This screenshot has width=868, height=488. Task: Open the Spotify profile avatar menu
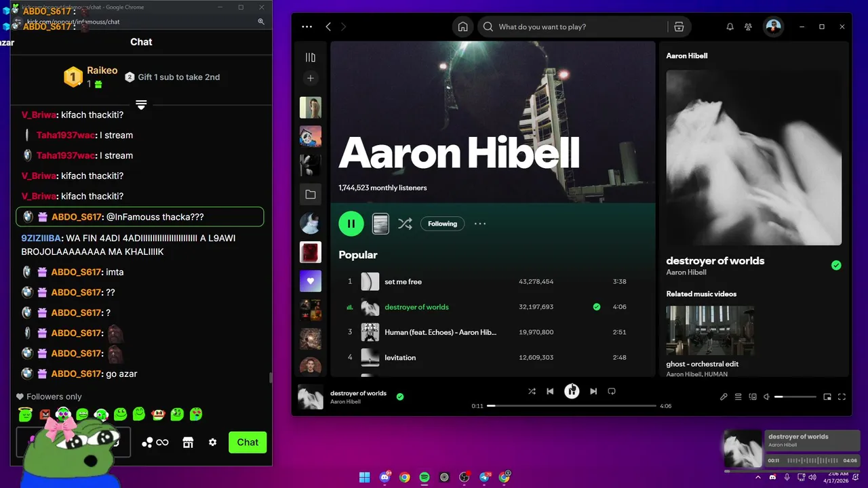(773, 27)
